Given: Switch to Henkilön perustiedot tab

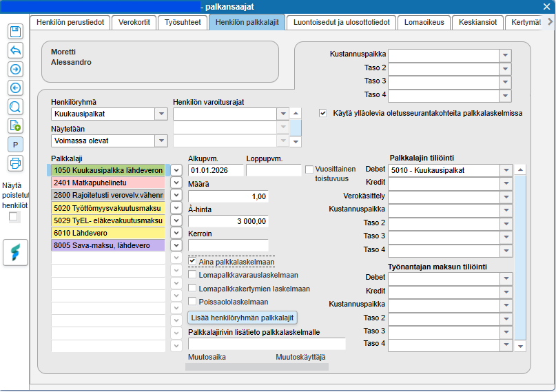Looking at the screenshot, I should (x=70, y=22).
